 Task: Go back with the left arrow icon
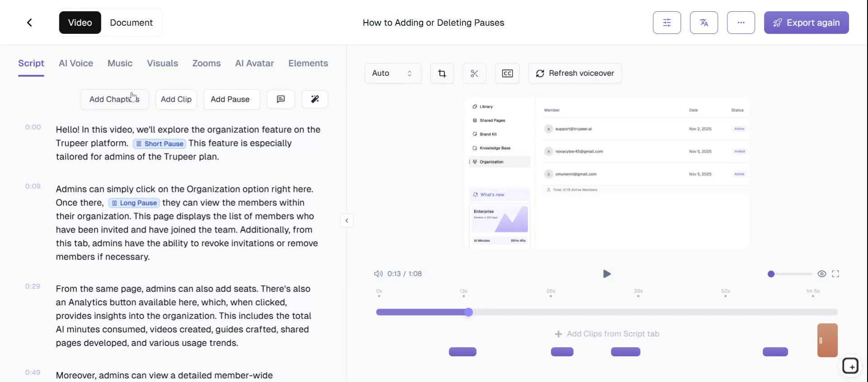click(29, 23)
